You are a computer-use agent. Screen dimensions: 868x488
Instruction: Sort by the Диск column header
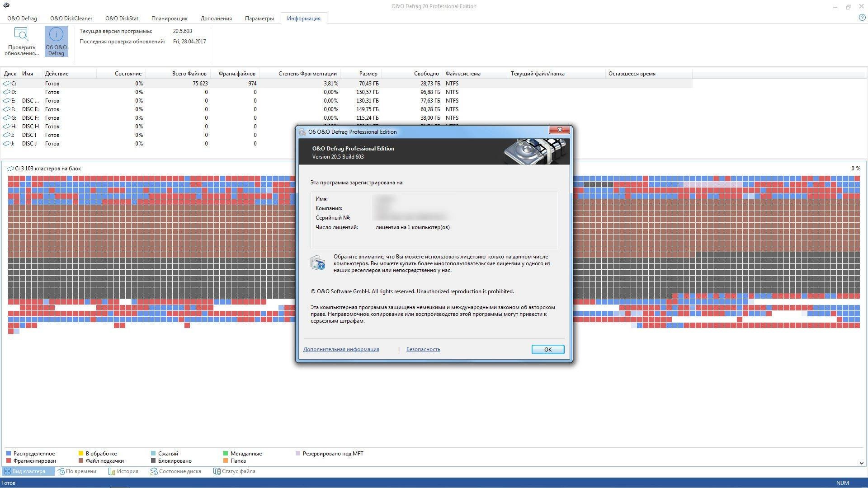(10, 74)
